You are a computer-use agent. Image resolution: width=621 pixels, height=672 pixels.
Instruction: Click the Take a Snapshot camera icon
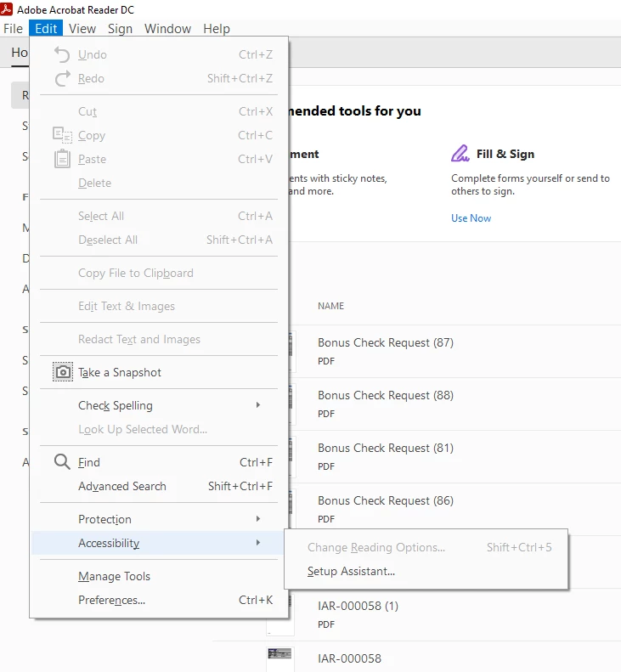tap(63, 372)
